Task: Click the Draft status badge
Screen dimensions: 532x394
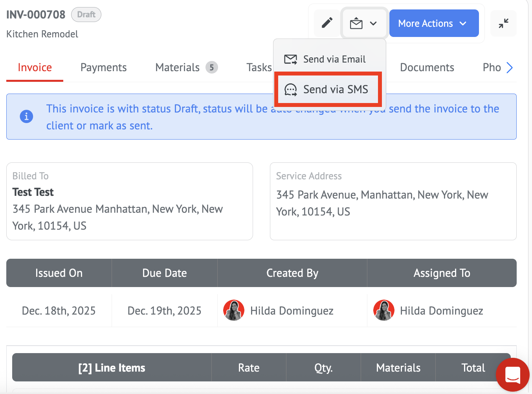Action: [86, 15]
